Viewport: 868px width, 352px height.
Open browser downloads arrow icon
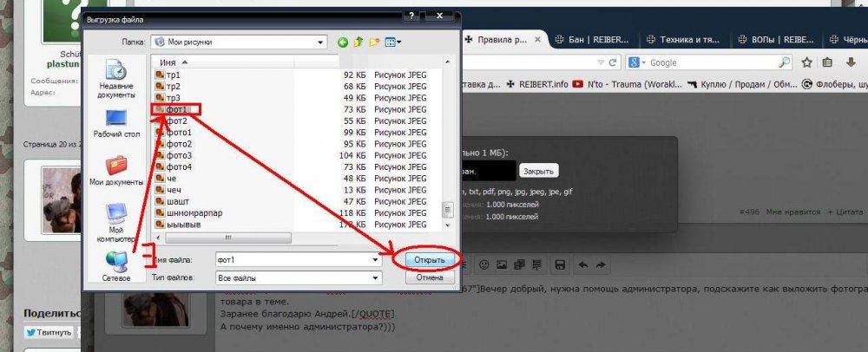(x=852, y=62)
